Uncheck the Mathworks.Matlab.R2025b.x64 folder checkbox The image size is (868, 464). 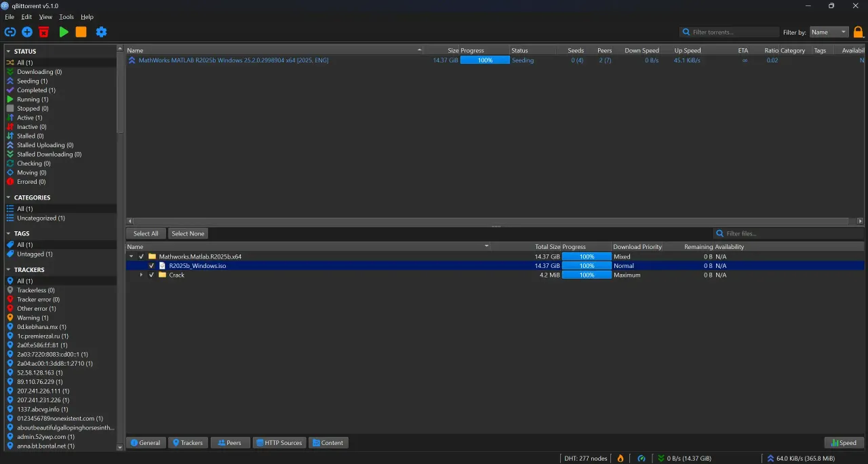click(142, 256)
